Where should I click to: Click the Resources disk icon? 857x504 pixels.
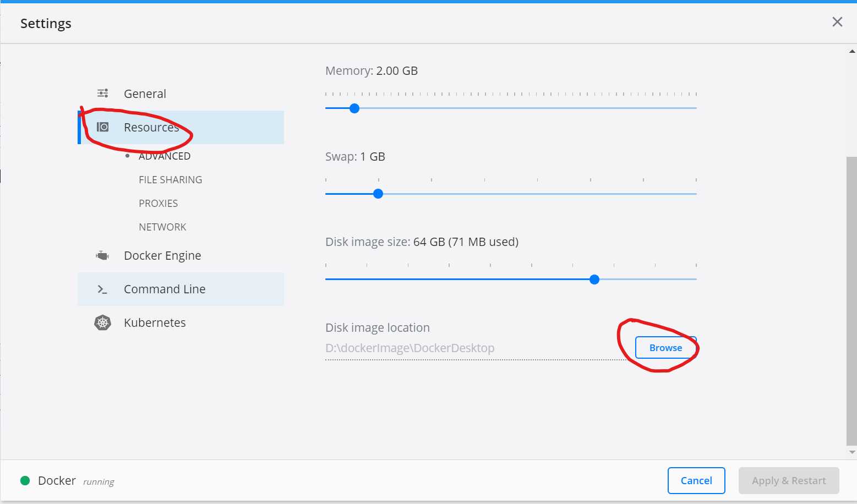tap(102, 127)
